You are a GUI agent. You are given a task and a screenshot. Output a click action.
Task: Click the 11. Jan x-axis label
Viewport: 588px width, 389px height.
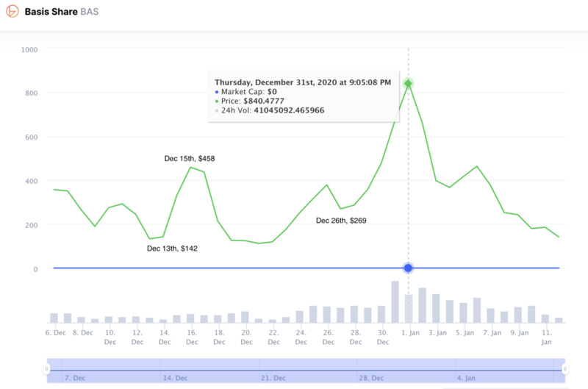547,338
